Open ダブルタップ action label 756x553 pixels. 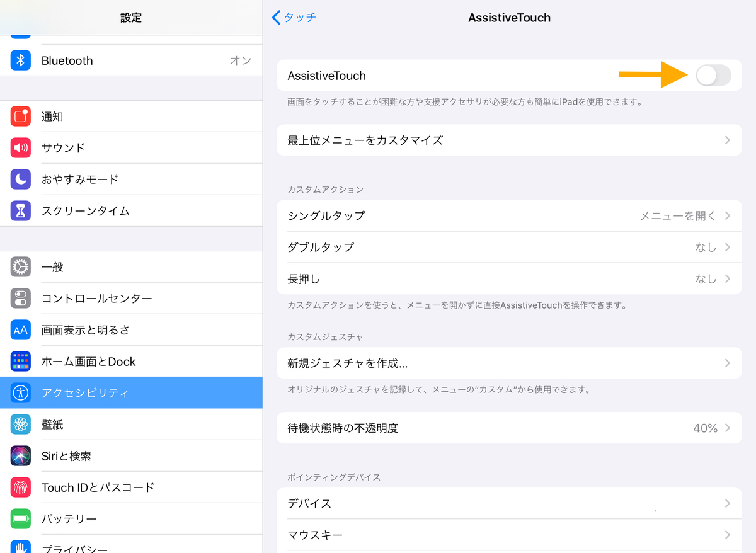(321, 247)
